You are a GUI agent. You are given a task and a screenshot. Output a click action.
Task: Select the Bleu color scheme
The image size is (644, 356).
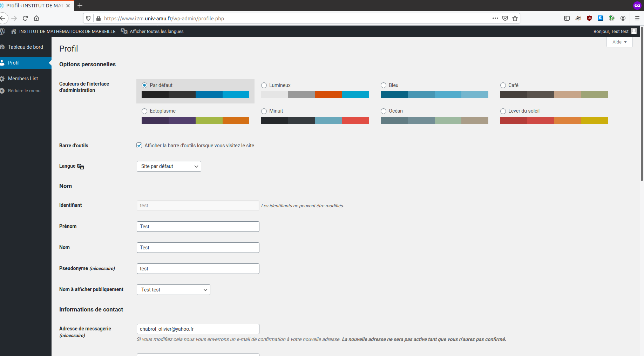[384, 85]
